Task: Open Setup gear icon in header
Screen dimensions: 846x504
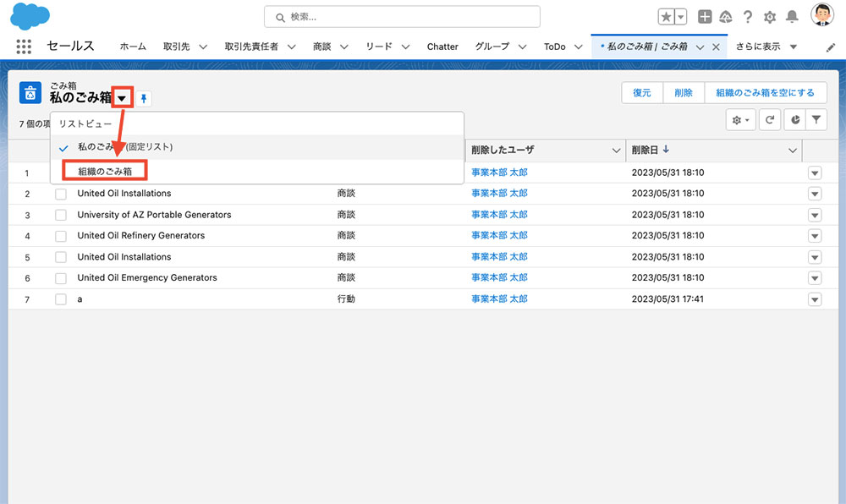Action: tap(770, 17)
